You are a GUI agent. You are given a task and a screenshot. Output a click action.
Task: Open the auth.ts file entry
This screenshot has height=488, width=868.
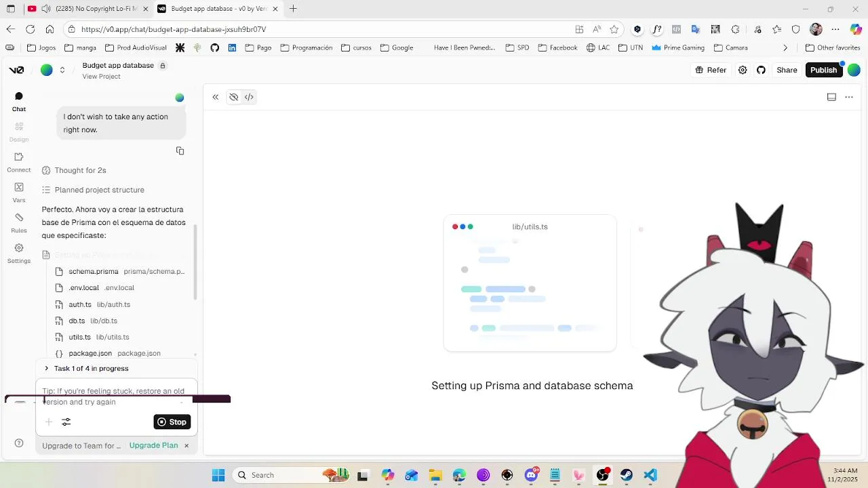[92, 304]
